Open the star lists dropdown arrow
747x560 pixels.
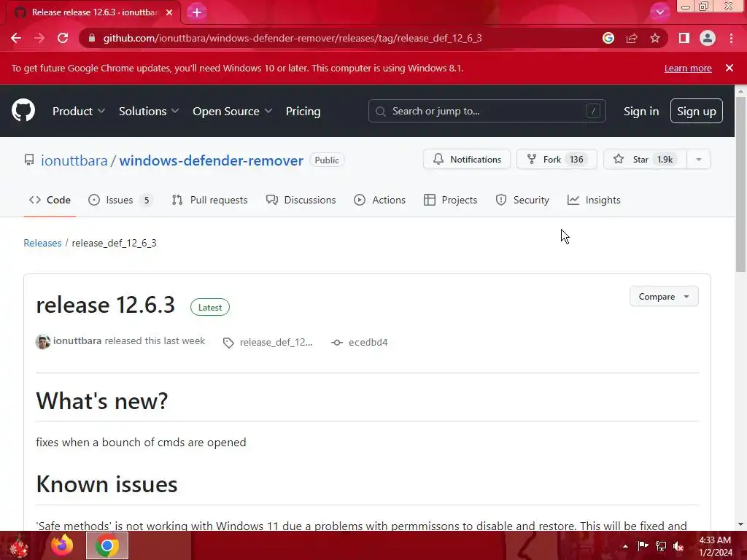coord(699,159)
